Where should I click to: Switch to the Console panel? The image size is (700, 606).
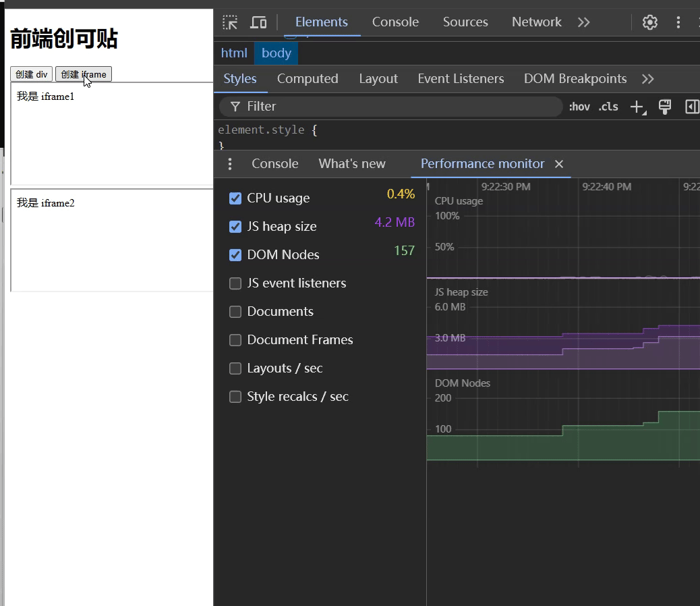(x=395, y=22)
